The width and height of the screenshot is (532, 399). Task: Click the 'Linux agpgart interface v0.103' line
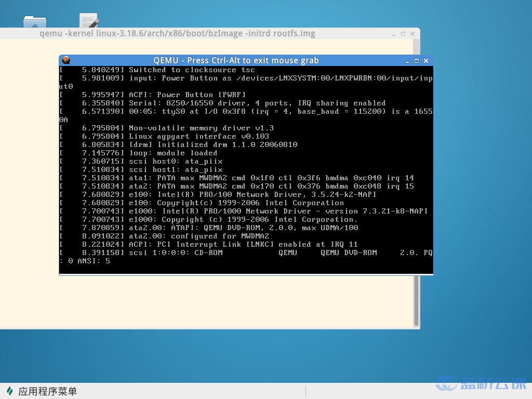tap(164, 137)
